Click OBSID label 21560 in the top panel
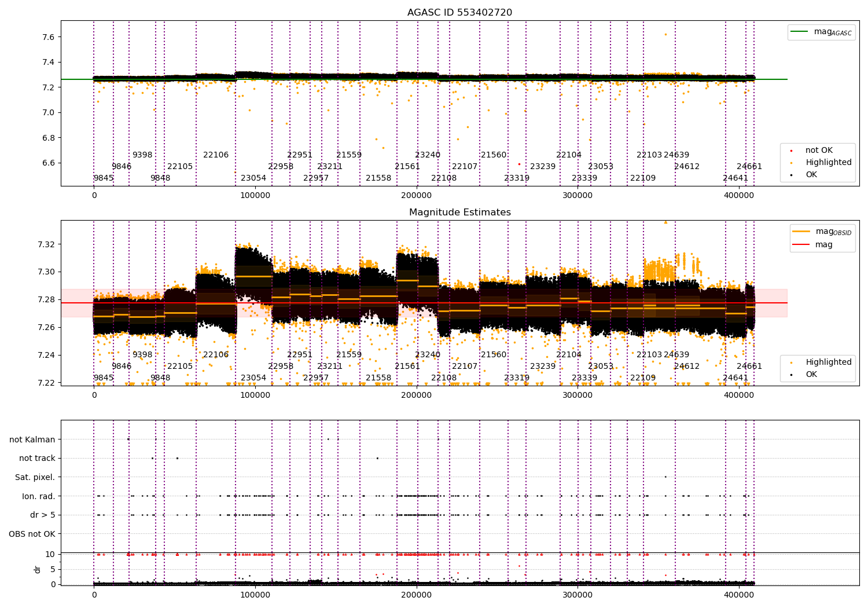This screenshot has height=608, width=868. (494, 155)
